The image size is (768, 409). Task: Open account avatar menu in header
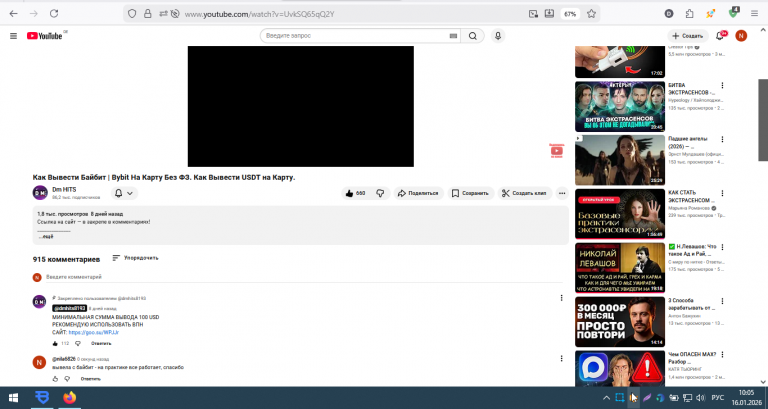click(x=741, y=36)
